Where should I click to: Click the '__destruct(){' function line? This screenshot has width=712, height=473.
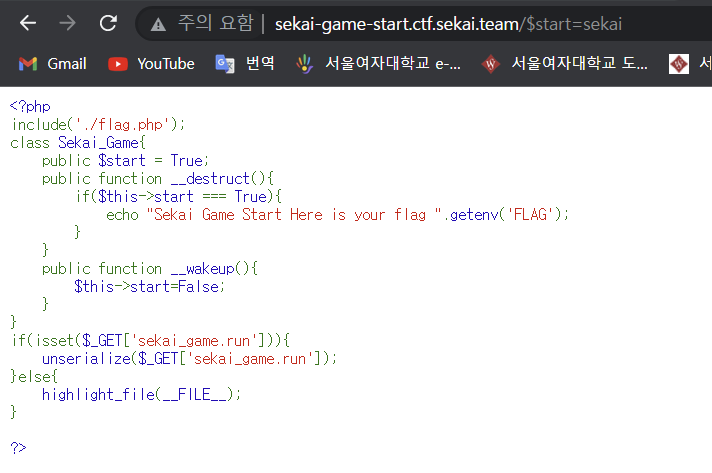[x=158, y=178]
